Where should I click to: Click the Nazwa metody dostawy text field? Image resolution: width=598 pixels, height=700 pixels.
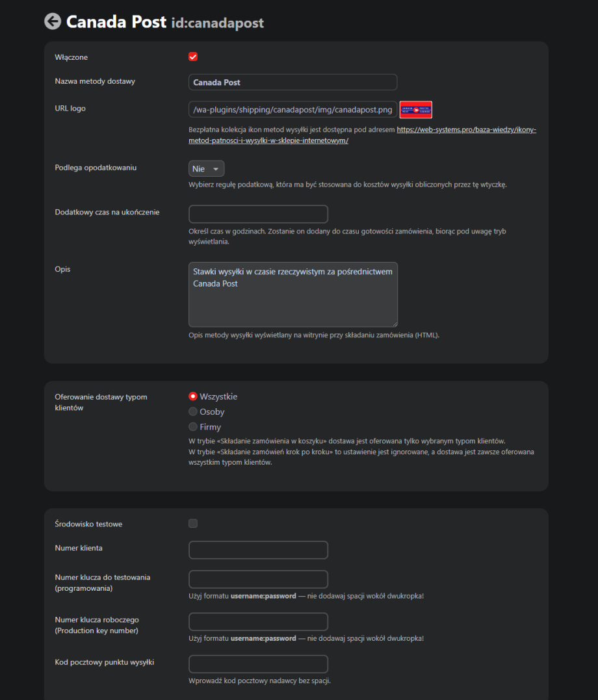coord(292,83)
